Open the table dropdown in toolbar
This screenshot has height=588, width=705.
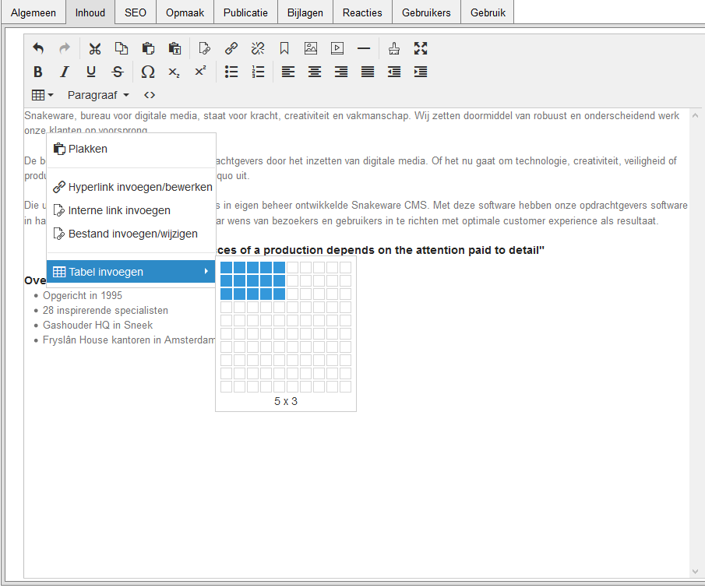[x=42, y=95]
